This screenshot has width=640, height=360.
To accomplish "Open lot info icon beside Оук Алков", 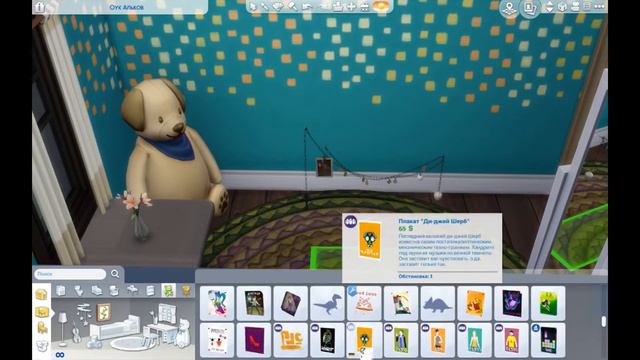I will tap(40, 7).
